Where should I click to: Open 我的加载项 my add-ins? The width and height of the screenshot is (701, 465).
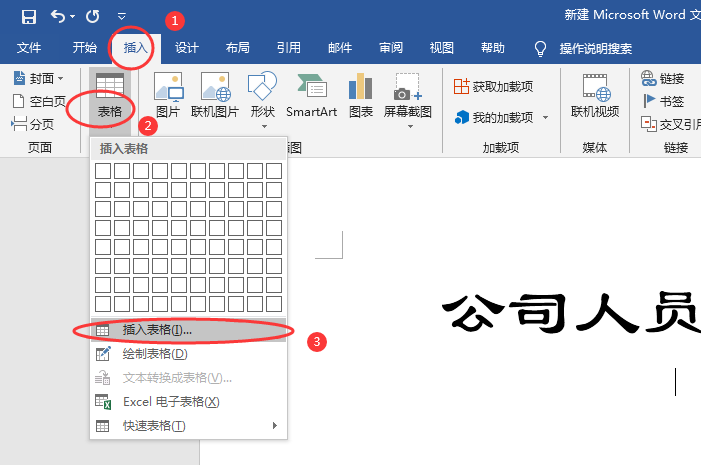(493, 118)
